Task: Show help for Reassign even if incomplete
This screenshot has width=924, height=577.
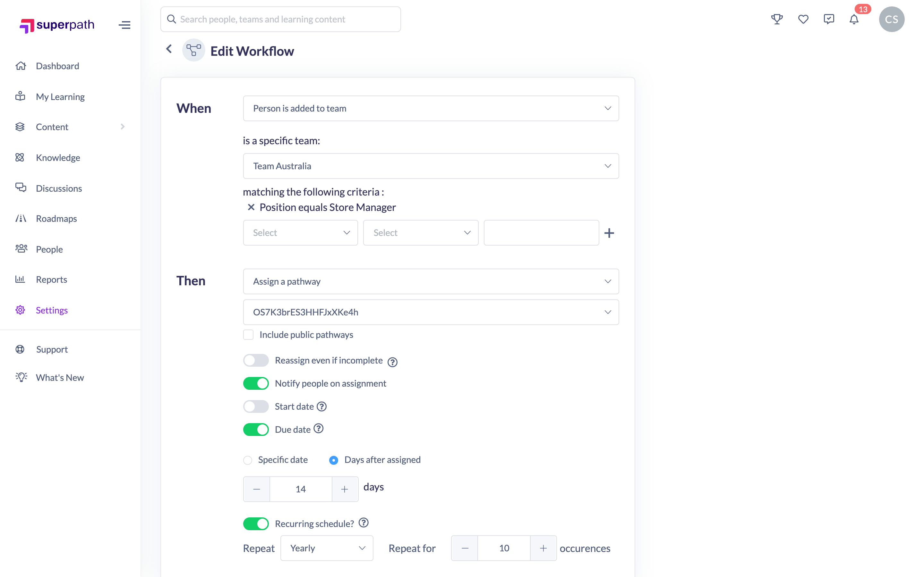Action: [392, 362]
